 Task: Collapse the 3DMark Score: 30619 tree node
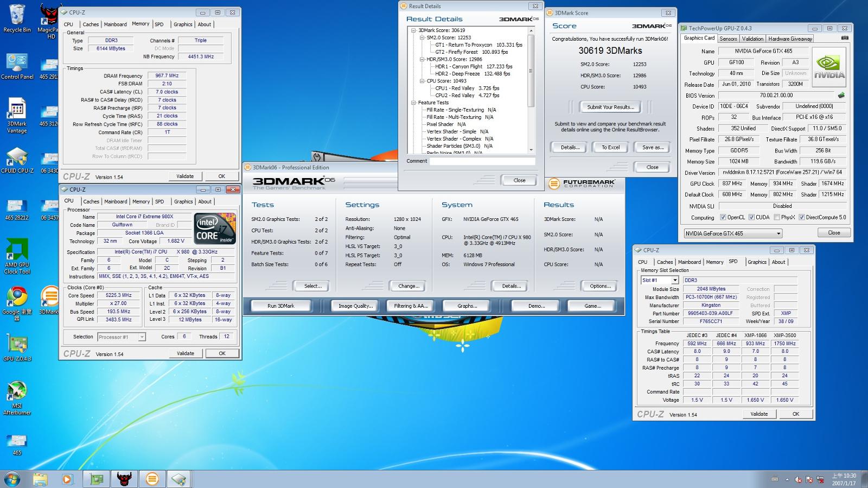click(x=413, y=30)
